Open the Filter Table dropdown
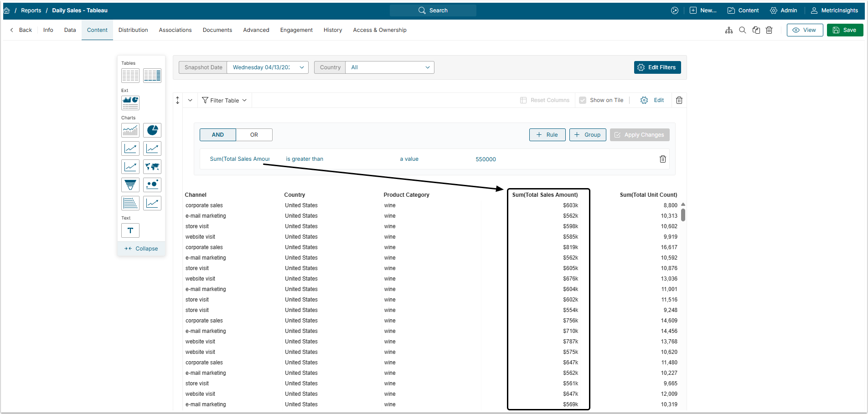This screenshot has width=868, height=414. (224, 100)
